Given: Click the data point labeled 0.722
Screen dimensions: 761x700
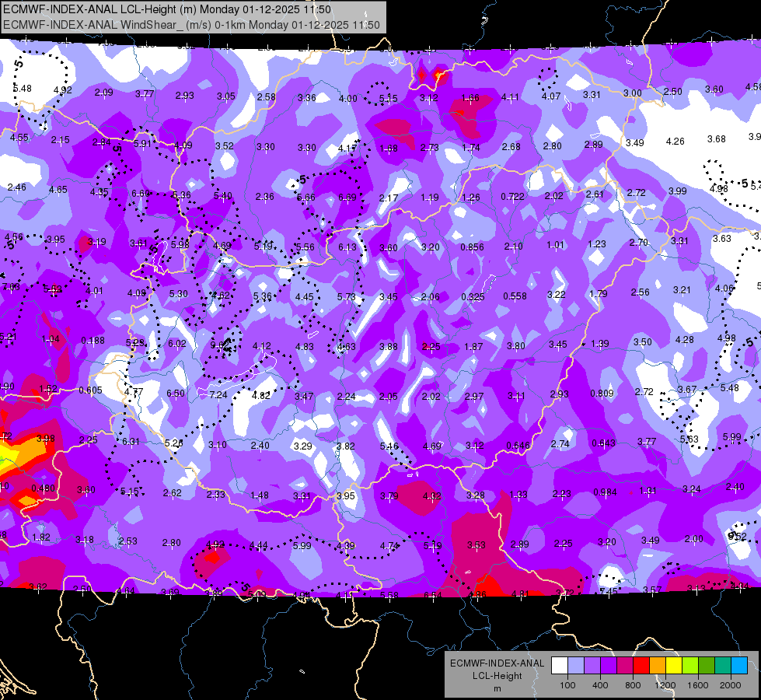Looking at the screenshot, I should [512, 196].
